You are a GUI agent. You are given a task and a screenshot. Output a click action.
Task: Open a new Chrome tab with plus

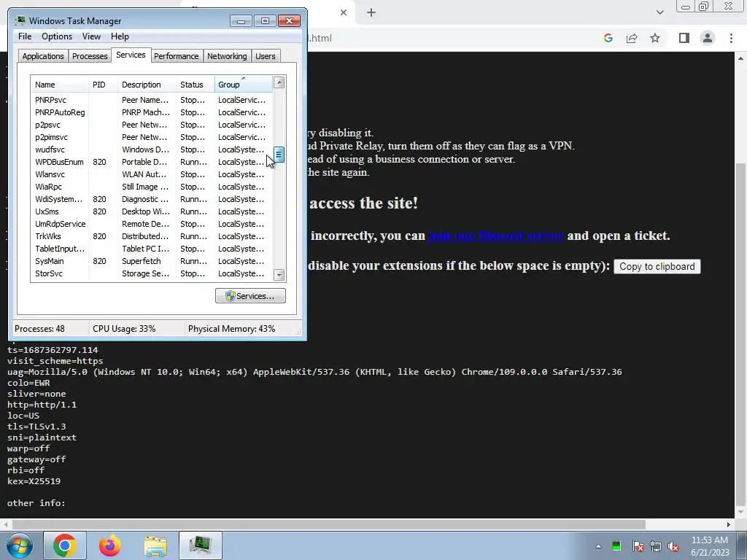(x=371, y=13)
